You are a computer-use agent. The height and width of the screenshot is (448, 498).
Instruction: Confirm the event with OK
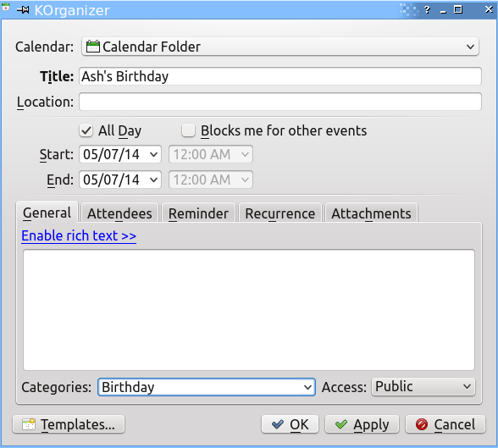click(x=290, y=424)
